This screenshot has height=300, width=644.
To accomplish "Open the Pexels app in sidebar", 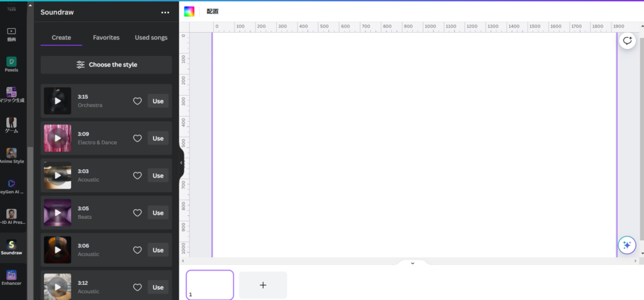I will tap(11, 63).
